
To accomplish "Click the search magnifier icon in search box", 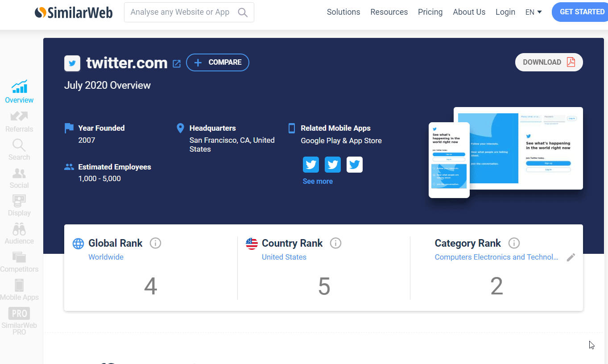I will click(x=243, y=12).
